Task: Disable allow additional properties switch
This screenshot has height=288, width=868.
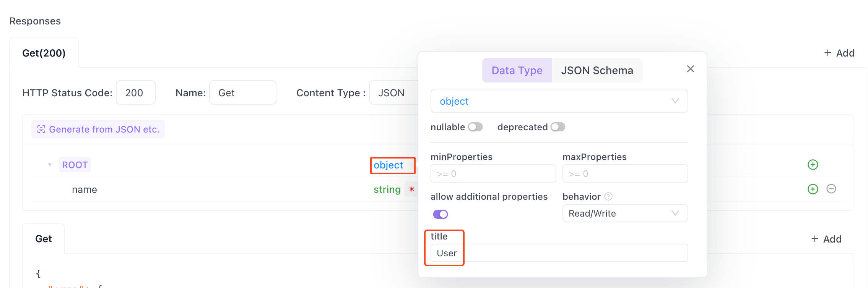Action: point(441,214)
